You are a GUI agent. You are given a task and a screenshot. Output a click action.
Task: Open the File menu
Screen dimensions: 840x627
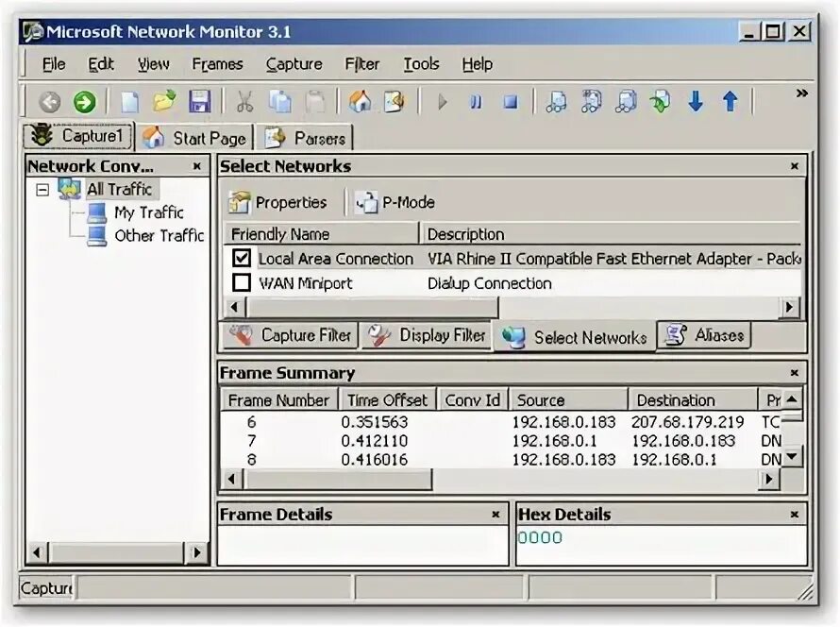pyautogui.click(x=54, y=64)
